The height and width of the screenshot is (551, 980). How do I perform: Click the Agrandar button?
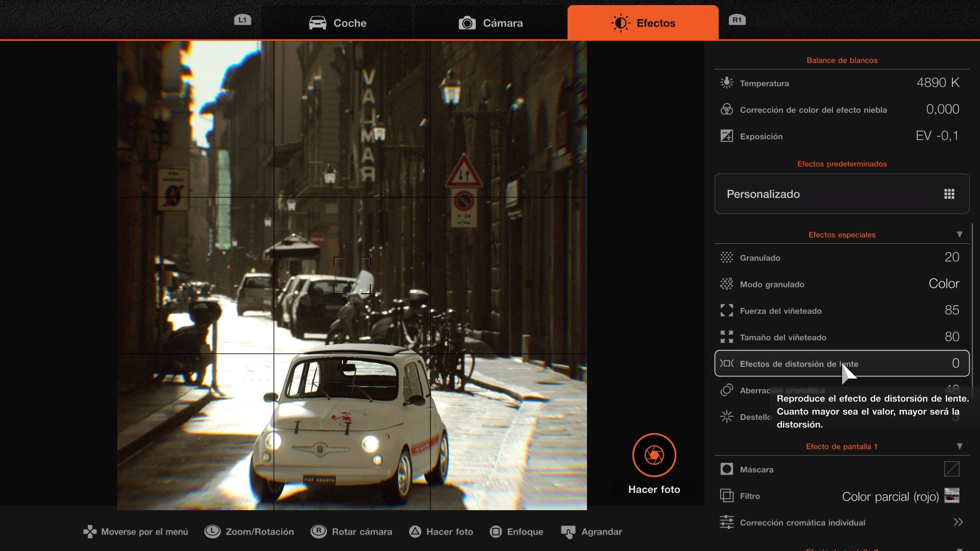click(x=592, y=532)
